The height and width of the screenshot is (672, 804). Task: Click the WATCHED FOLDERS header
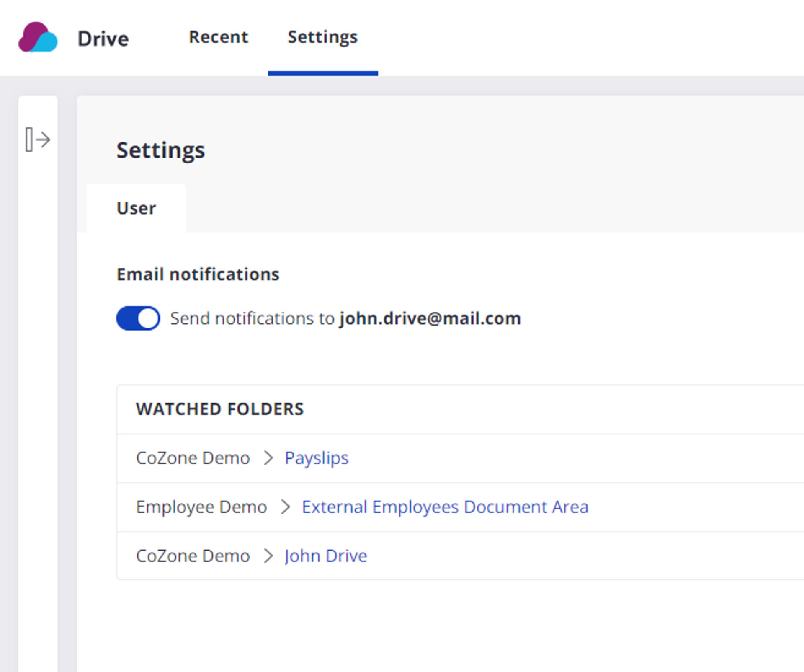(x=220, y=409)
